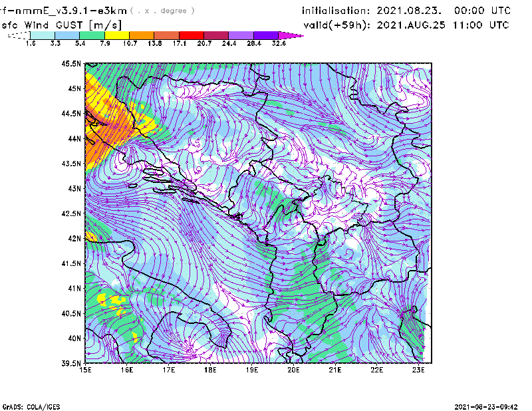The image size is (532, 411).
Task: Click the legend value 24.4
Action: point(229,43)
